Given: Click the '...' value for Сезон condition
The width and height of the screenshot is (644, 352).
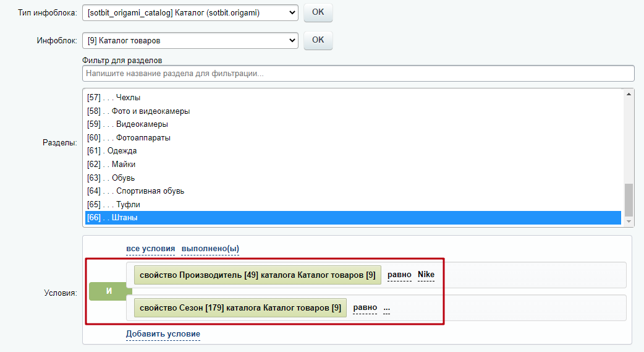Looking at the screenshot, I should [386, 308].
